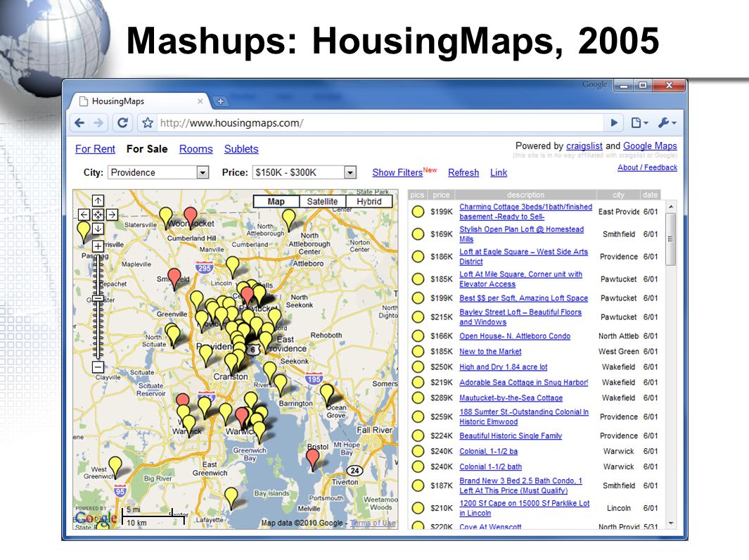Close the HousingMaps tab

(x=200, y=101)
